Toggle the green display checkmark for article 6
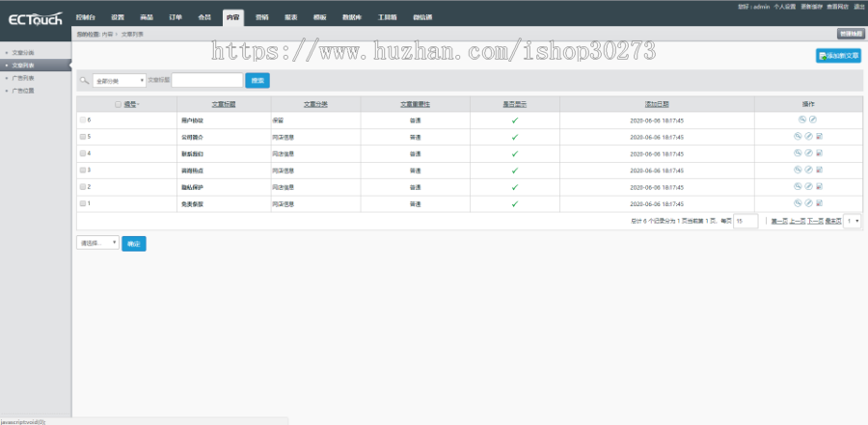Viewport: 868px width, 425px height. (x=515, y=120)
